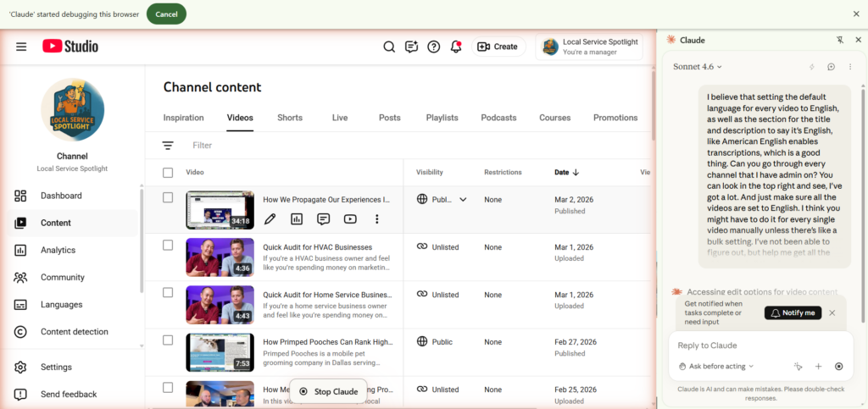Click the pencil edit icon on first video
The image size is (868, 409).
270,219
